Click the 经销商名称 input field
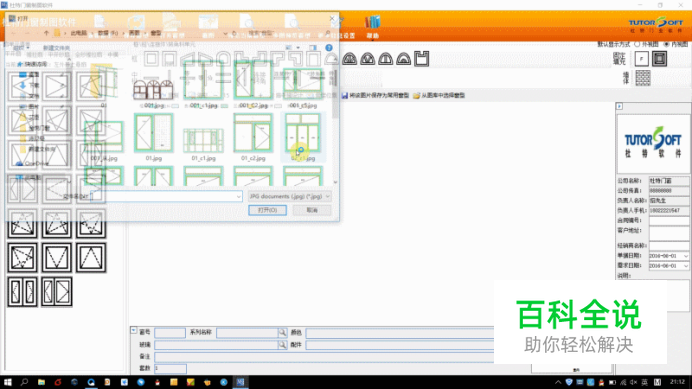This screenshot has height=389, width=692. pos(669,245)
